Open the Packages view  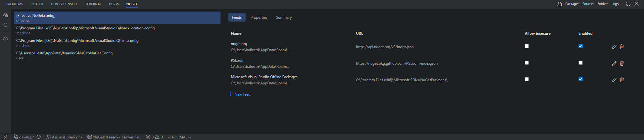click(x=572, y=4)
